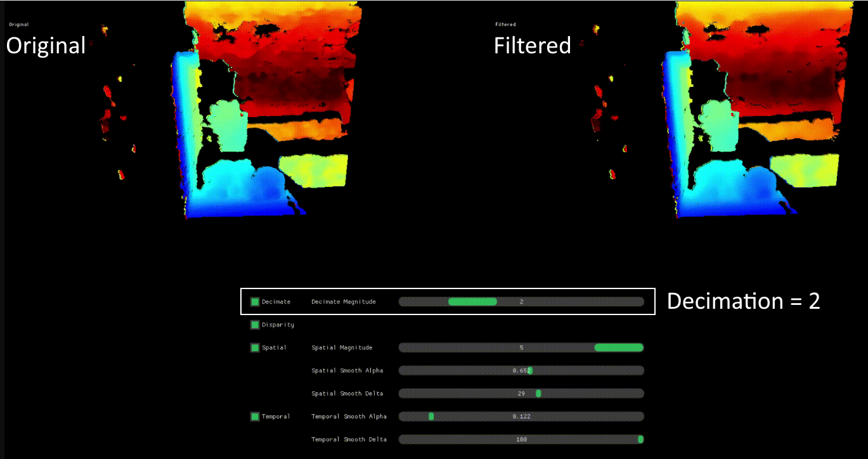Toggle the Decimate filter checkbox
Image resolution: width=868 pixels, height=459 pixels.
255,302
